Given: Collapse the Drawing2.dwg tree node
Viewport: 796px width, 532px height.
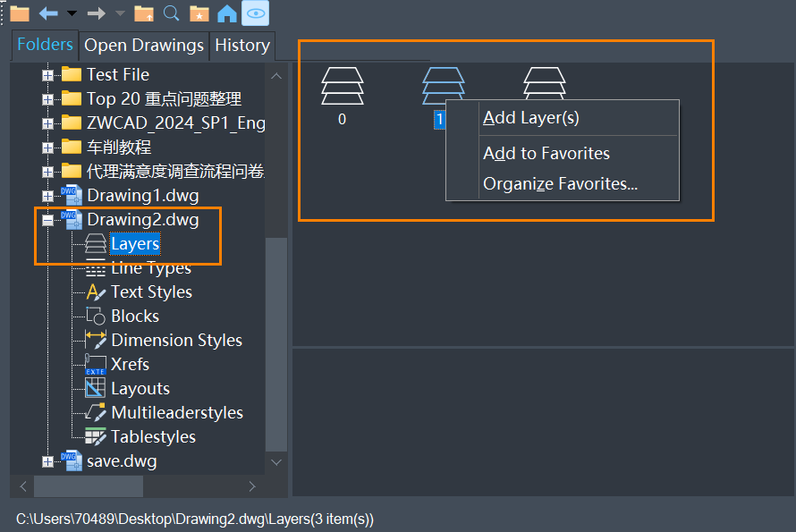Looking at the screenshot, I should pos(47,220).
